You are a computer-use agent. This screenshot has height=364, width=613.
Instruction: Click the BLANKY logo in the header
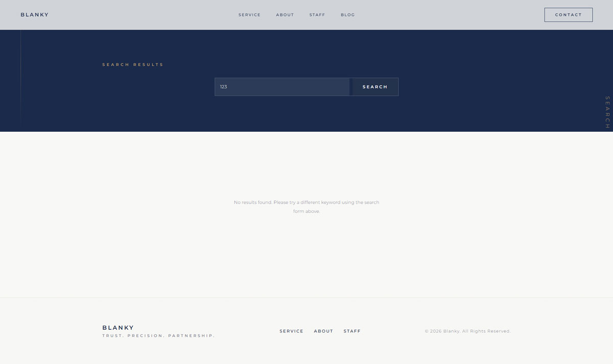(x=34, y=14)
